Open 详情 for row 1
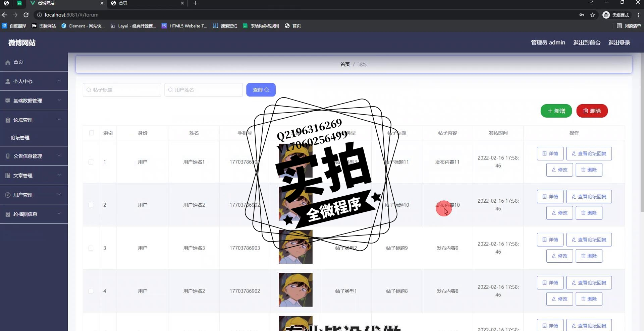 coord(550,153)
